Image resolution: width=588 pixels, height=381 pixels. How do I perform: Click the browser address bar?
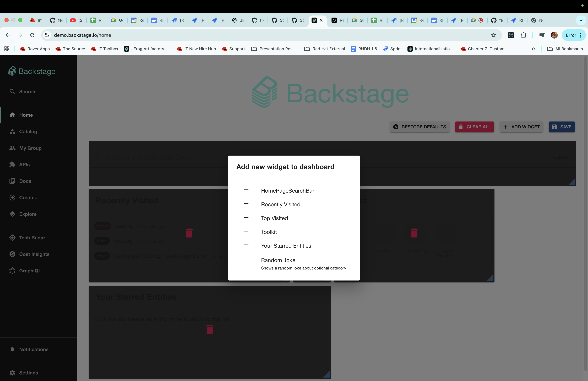coord(247,35)
